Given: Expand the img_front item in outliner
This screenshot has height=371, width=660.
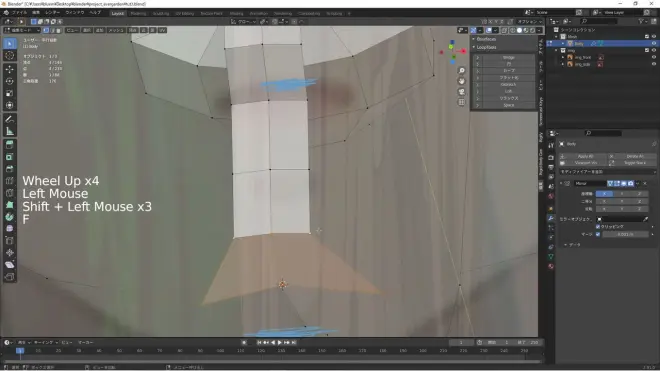Looking at the screenshot, I should point(563,57).
